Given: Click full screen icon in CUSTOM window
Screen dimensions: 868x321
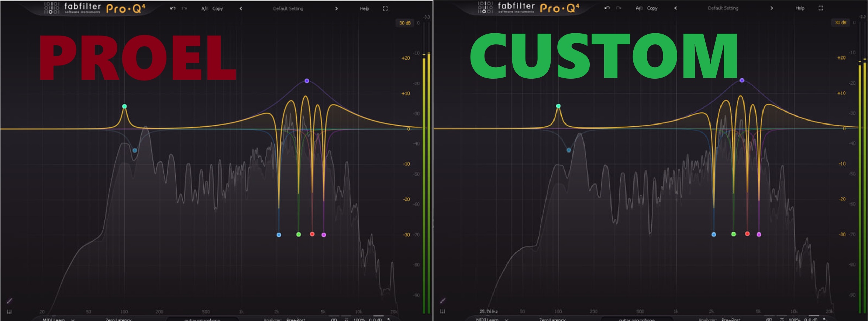Looking at the screenshot, I should [821, 8].
